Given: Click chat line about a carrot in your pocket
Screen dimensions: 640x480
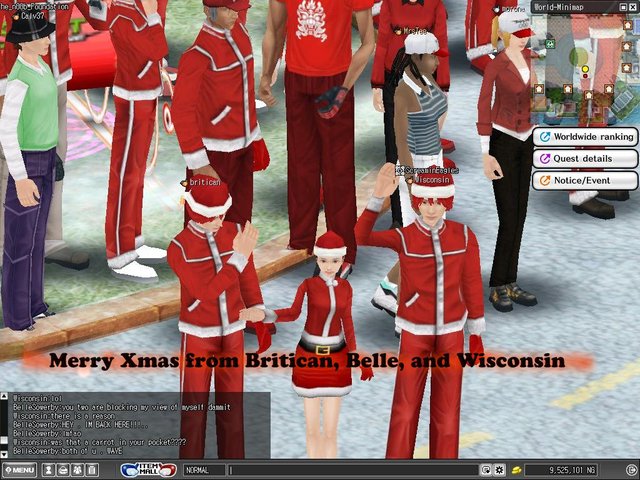Looking at the screenshot, I should point(100,442).
